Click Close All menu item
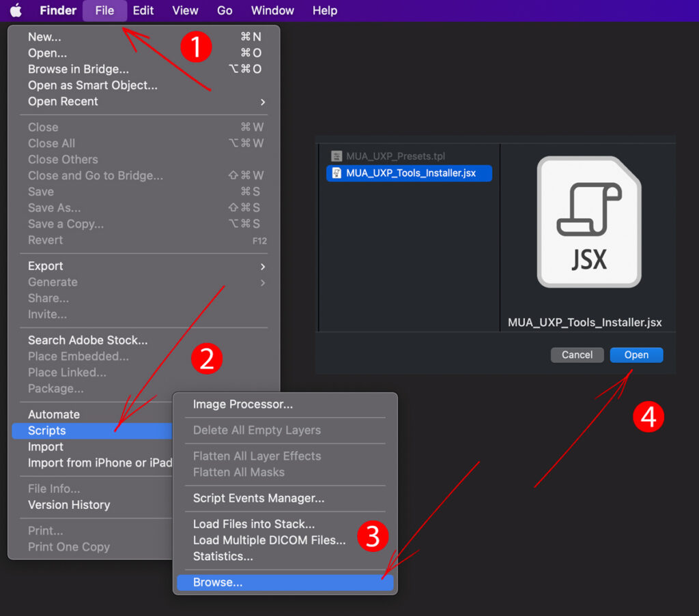This screenshot has height=616, width=699. click(144, 143)
